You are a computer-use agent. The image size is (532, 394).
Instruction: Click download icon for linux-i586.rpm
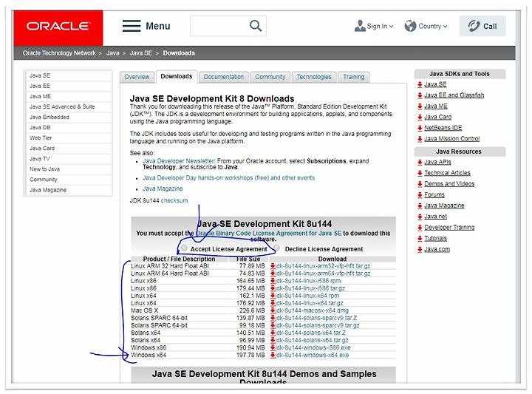pyautogui.click(x=273, y=281)
